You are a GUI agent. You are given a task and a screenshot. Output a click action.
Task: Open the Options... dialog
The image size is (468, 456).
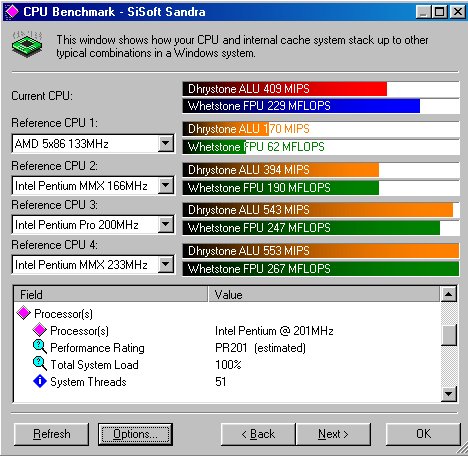135,434
